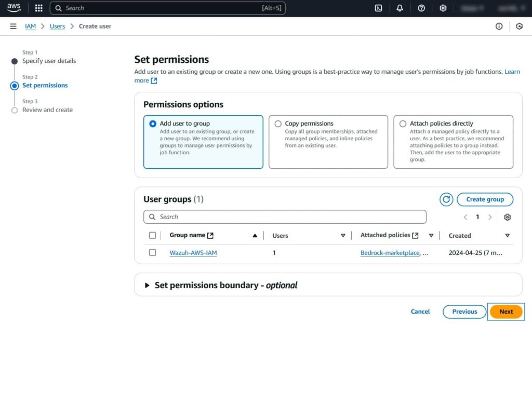Refresh the User groups list
Screen dimensions: 532x406
tap(446, 199)
